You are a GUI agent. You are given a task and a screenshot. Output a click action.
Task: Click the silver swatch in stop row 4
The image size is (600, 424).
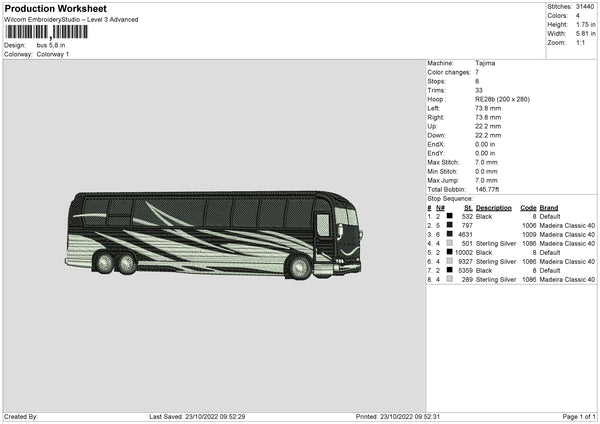tap(450, 243)
